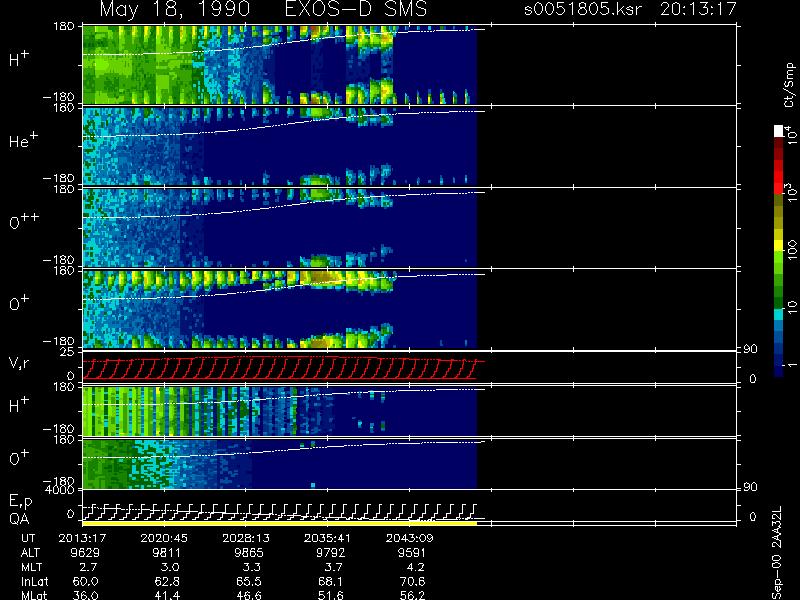This screenshot has height=600, width=800.
Task: Click the colorbar tick label "10"
Action: 791,307
